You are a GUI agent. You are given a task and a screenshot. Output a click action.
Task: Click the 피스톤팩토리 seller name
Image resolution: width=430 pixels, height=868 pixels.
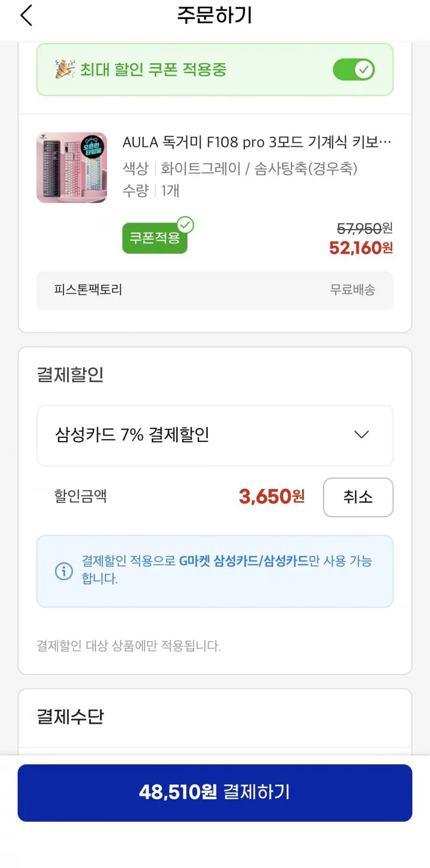[88, 290]
